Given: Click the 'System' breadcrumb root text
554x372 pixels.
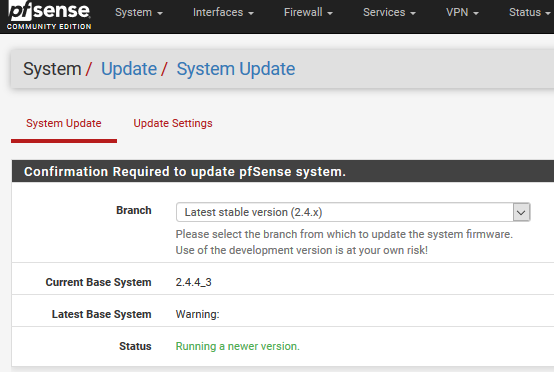Looking at the screenshot, I should pos(52,69).
